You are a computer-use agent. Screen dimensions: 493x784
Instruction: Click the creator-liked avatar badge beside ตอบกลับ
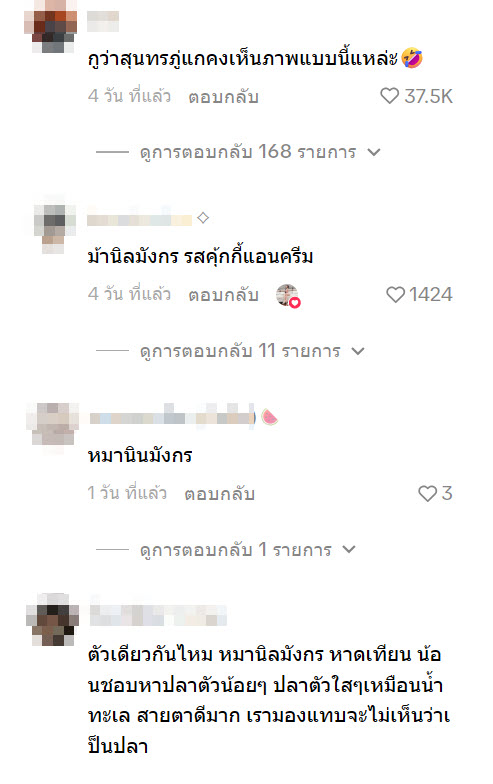coord(288,296)
